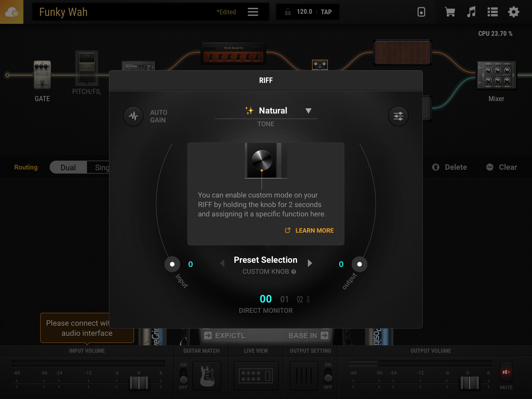Mute the output with speaker icon
This screenshot has width=532, height=399.
(506, 372)
